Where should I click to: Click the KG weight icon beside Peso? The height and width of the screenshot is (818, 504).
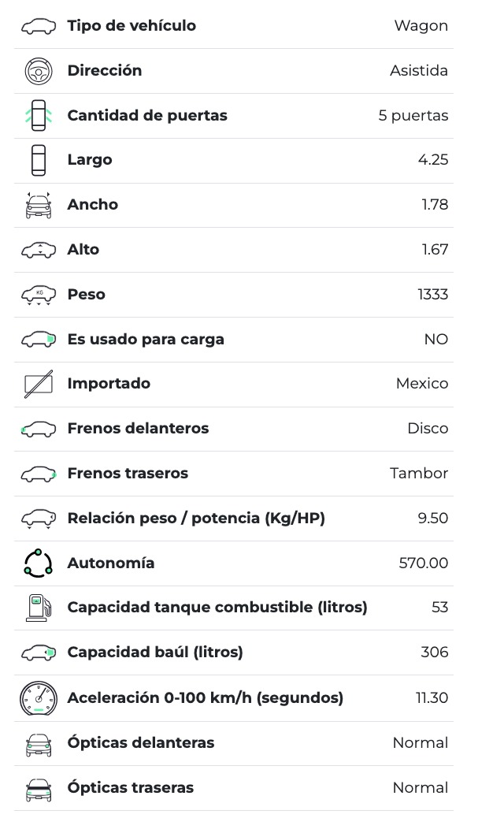[39, 295]
